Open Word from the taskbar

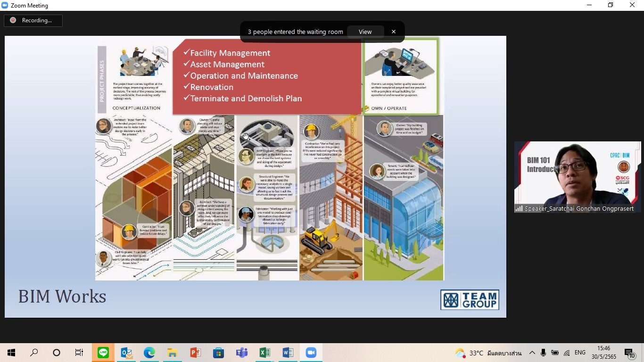[288, 353]
